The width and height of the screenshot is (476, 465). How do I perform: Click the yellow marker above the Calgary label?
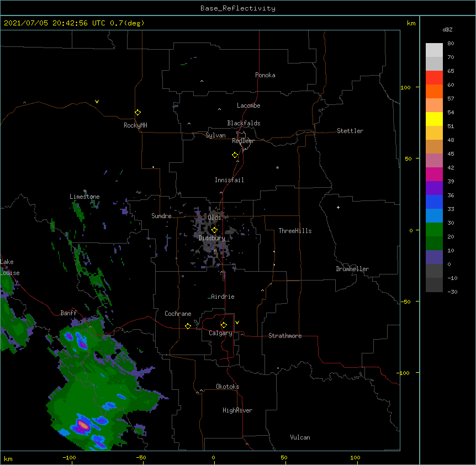tap(224, 325)
